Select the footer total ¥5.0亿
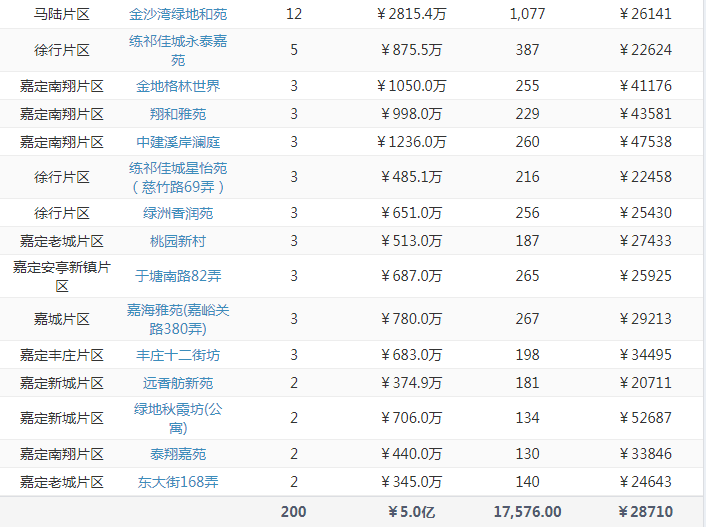 (x=412, y=512)
